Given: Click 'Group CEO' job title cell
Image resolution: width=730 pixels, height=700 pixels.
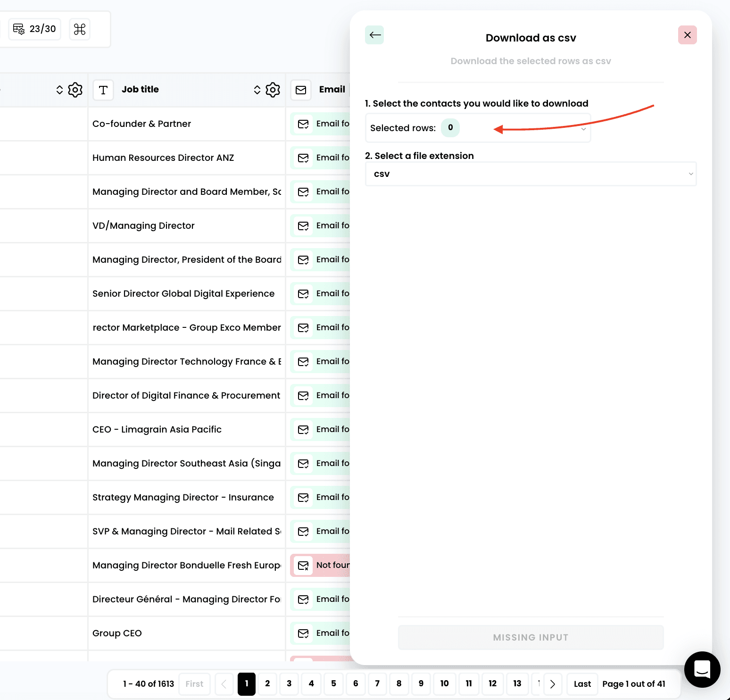Looking at the screenshot, I should [x=187, y=633].
